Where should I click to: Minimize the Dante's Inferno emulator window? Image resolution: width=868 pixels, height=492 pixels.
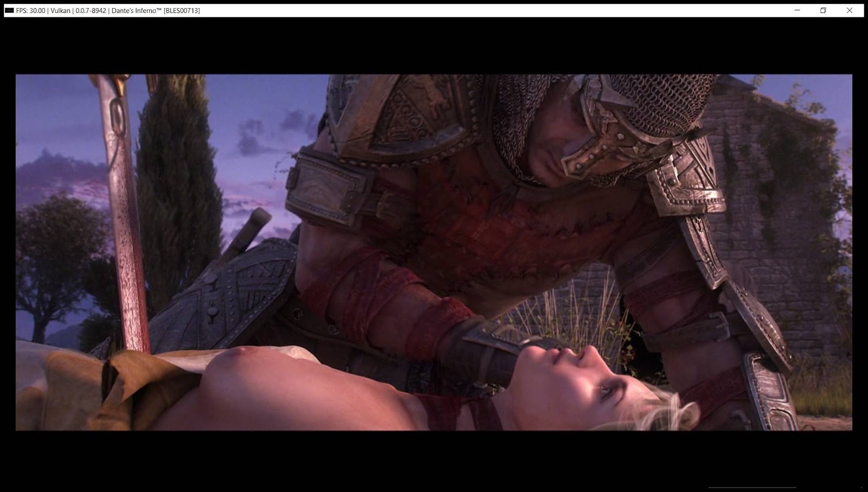tap(797, 10)
